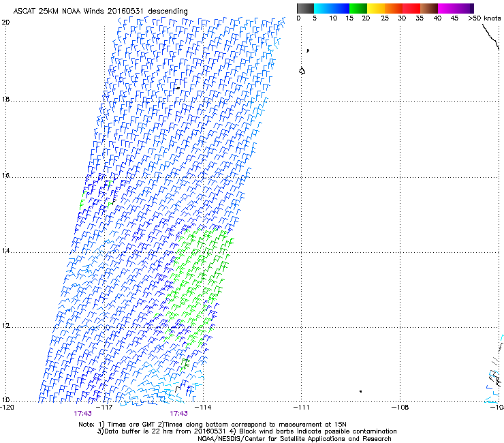Viewport: 504px width, 443px height.
Task: Pick the purple 45-50 knots color segment
Action: [464, 8]
